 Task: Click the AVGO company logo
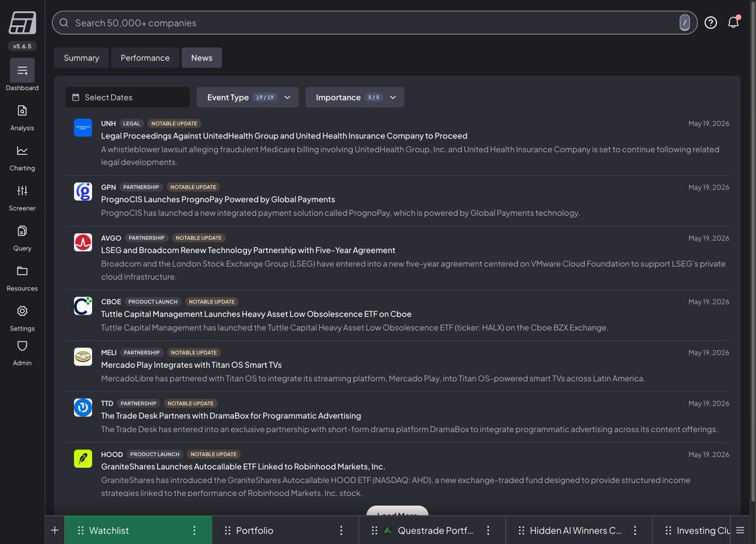coord(83,242)
